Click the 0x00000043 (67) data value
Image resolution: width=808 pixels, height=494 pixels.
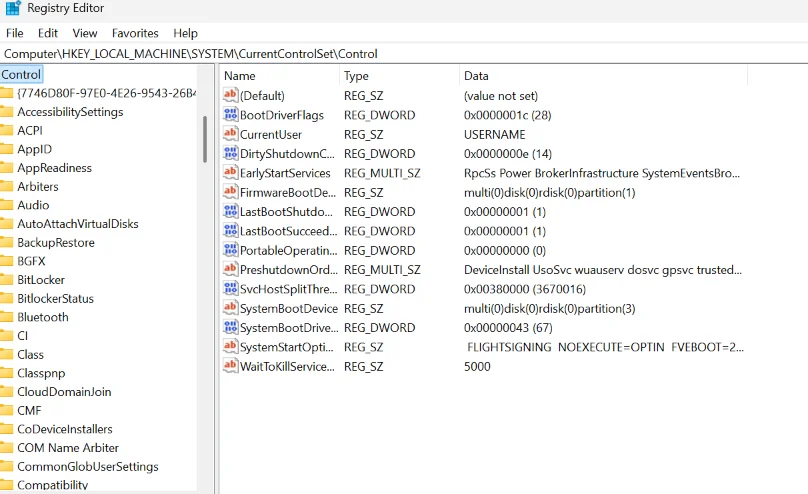508,328
